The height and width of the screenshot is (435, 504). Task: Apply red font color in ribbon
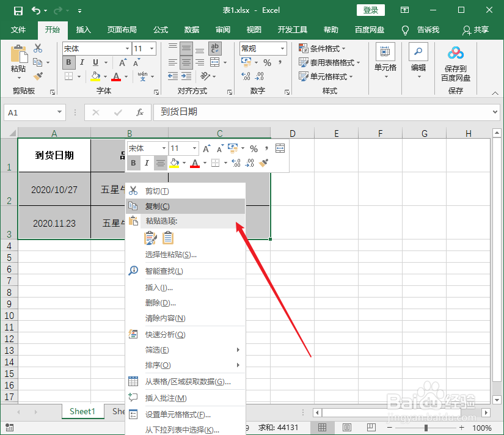click(x=116, y=76)
